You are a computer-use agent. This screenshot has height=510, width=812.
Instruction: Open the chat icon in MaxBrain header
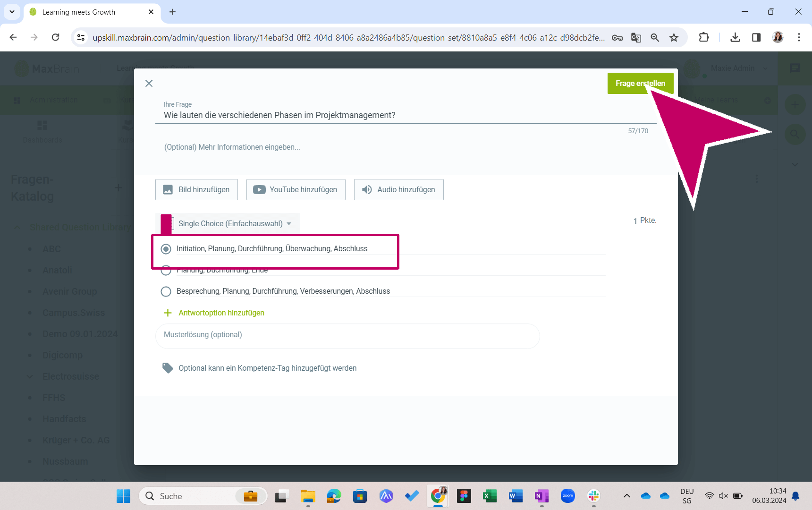(795, 68)
